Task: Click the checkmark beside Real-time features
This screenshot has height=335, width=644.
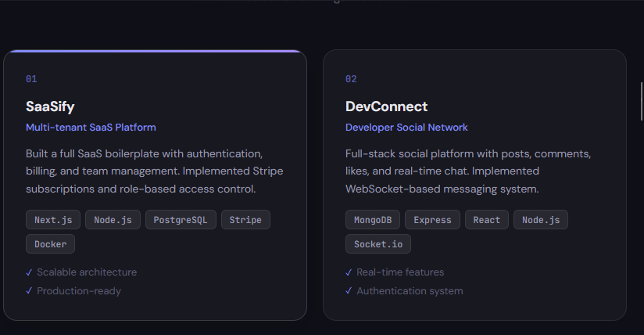Action: click(x=349, y=272)
